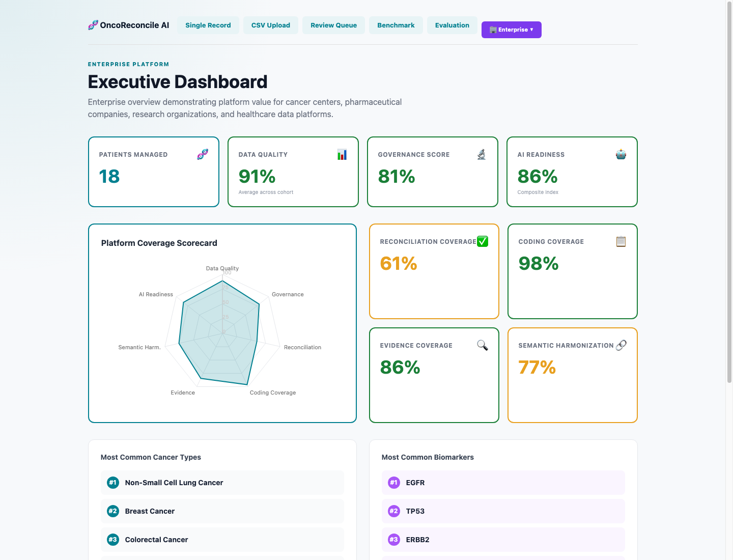This screenshot has height=560, width=733.
Task: Click the Reconciliation axis label on radar chart
Action: tap(302, 347)
